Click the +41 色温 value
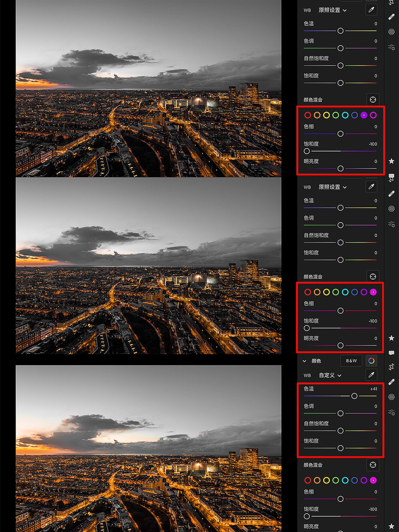399x532 pixels. [x=373, y=389]
